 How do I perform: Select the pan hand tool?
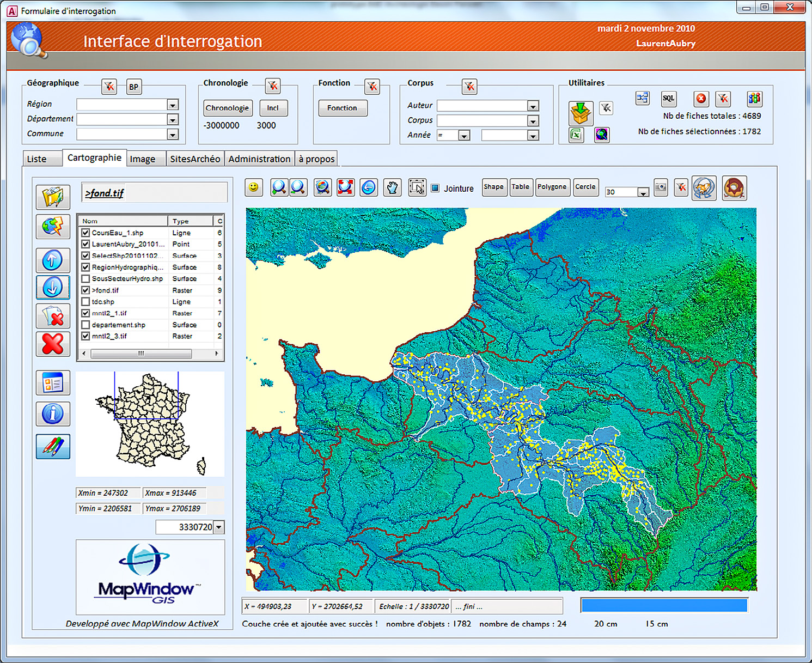(x=392, y=187)
